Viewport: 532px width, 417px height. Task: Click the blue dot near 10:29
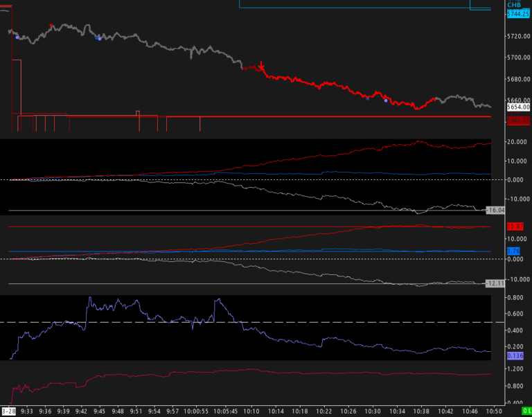[x=367, y=99]
